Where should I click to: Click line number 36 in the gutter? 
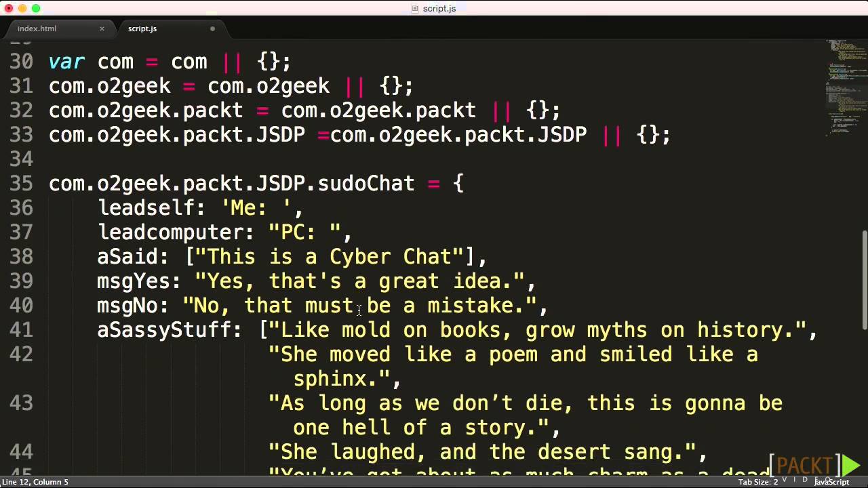[21, 208]
